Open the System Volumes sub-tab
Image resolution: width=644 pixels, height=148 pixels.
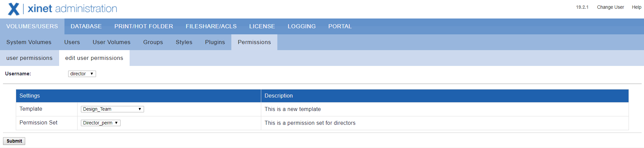29,42
